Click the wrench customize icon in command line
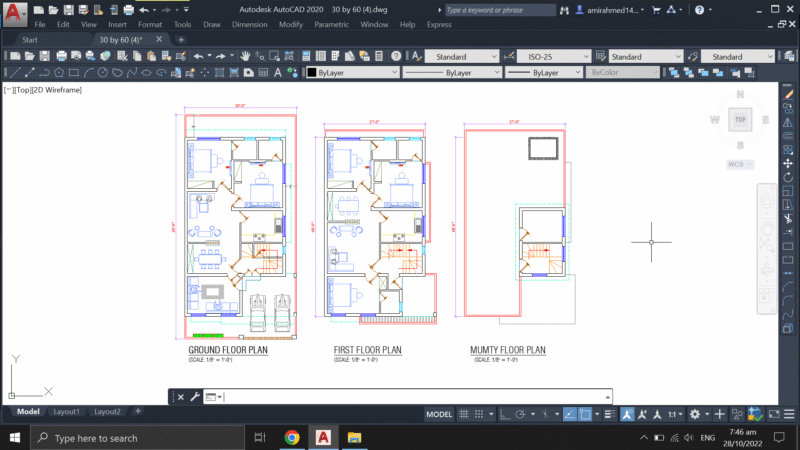Viewport: 800px width, 450px height. click(195, 396)
